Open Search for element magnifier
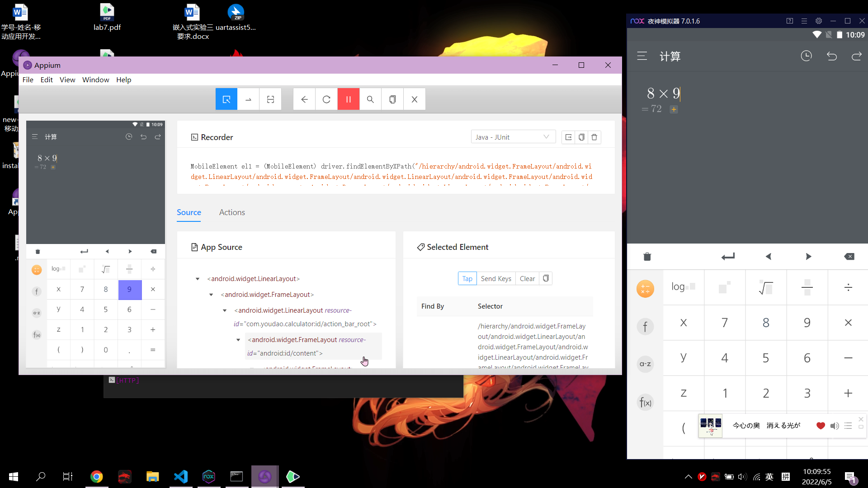Image resolution: width=868 pixels, height=488 pixels. pos(370,99)
